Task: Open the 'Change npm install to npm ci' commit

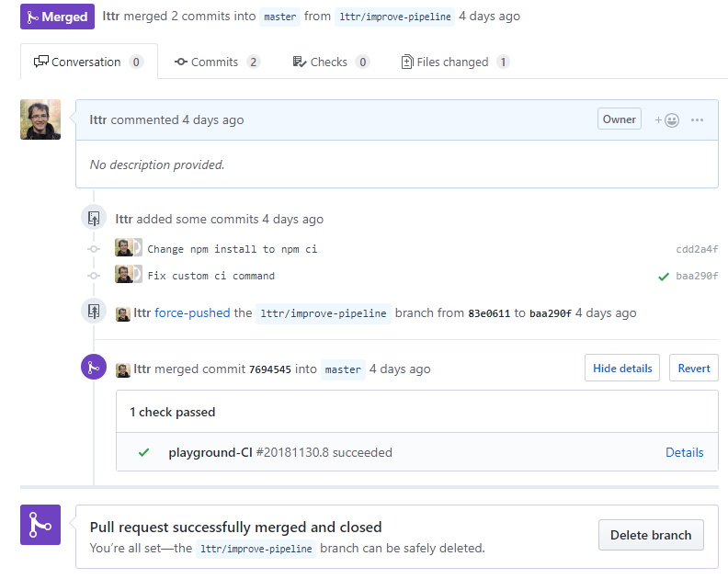Action: (x=232, y=249)
